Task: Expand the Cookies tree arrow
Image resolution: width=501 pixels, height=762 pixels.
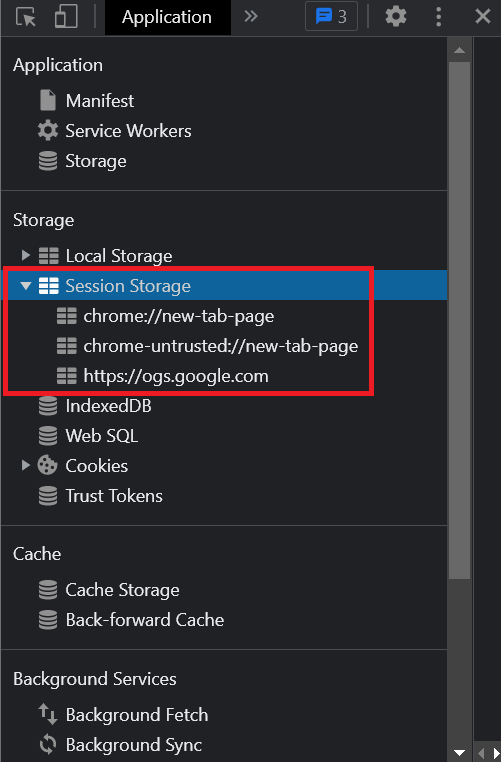Action: pyautogui.click(x=26, y=466)
